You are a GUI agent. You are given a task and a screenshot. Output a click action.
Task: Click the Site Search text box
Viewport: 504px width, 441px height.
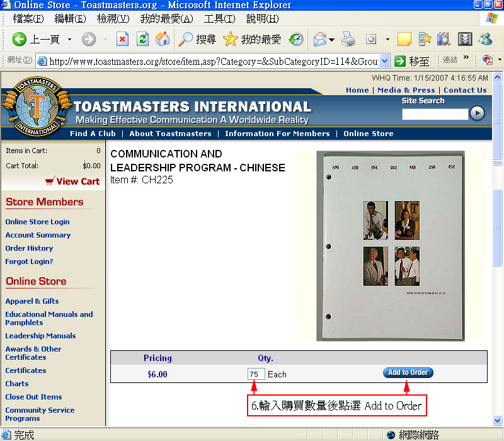click(435, 114)
